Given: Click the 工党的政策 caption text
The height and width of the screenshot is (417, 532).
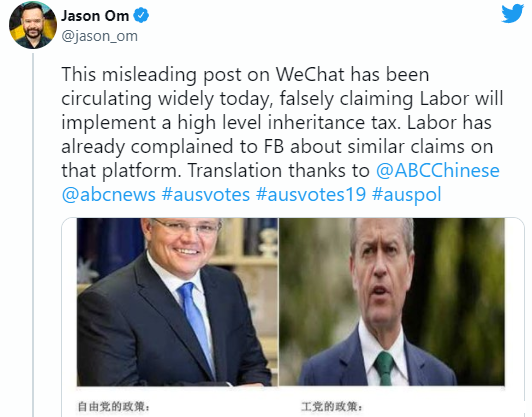Looking at the screenshot, I should [331, 406].
